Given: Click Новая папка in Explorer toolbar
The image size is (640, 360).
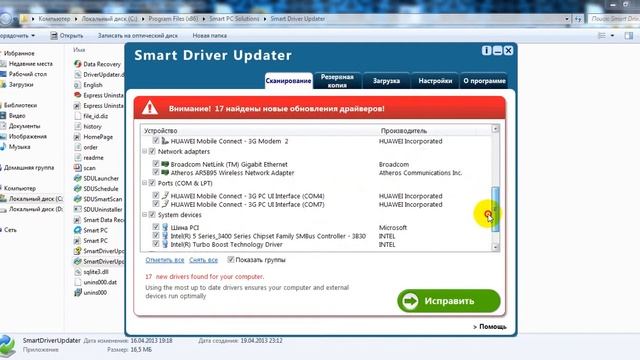Looking at the screenshot, I should 209,36.
